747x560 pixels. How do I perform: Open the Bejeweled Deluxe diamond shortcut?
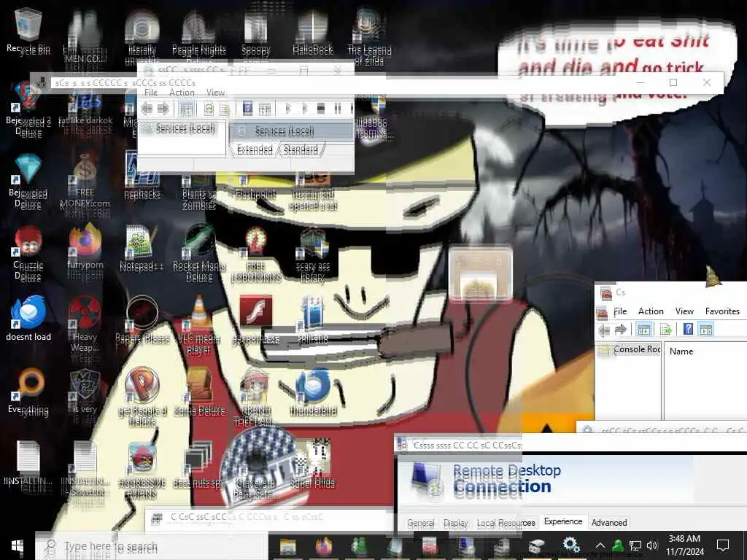point(28,181)
